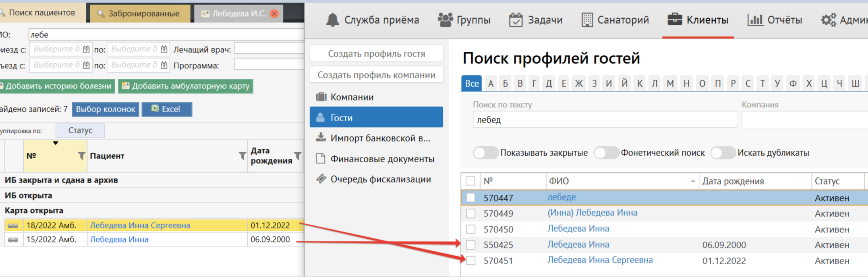Open the Статус grouping selector
868x277 pixels.
pos(80,131)
